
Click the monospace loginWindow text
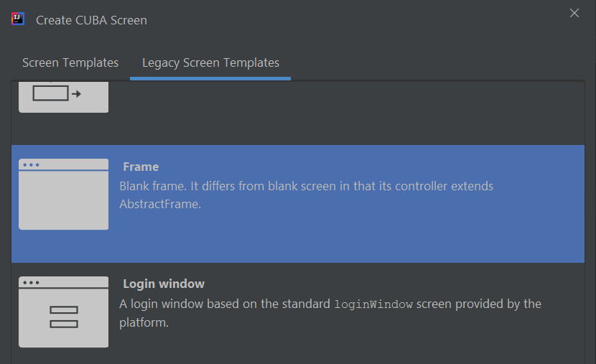point(373,304)
